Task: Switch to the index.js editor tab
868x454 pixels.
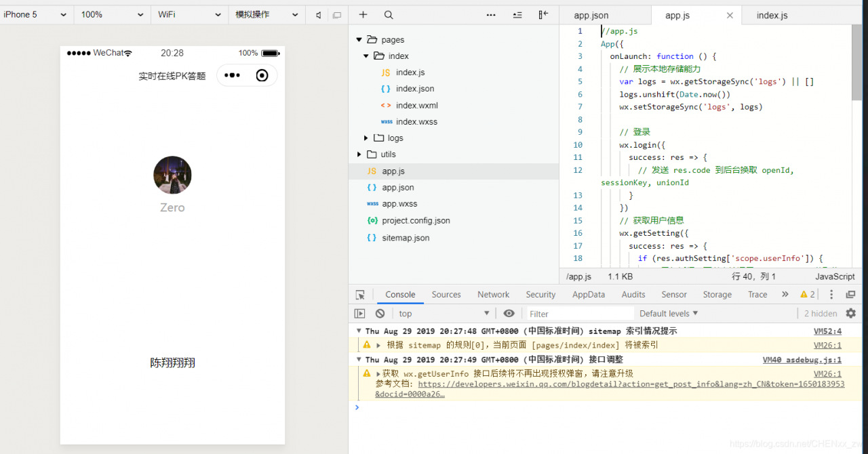Action: [x=772, y=16]
